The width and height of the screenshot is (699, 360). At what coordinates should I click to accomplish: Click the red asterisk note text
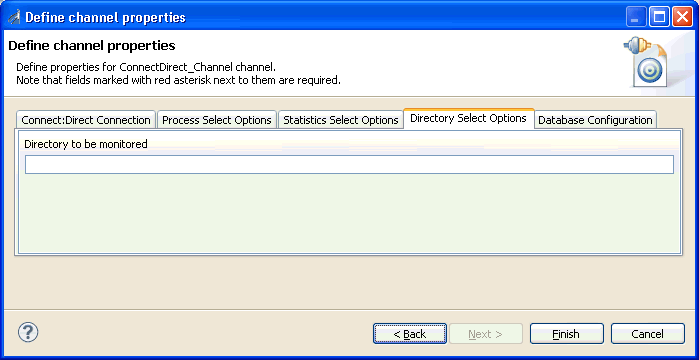click(x=178, y=81)
